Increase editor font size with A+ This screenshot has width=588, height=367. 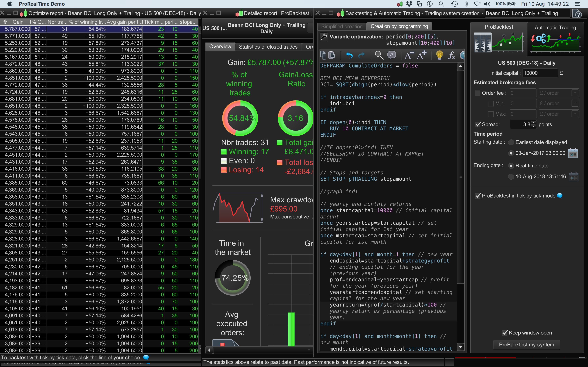[422, 55]
